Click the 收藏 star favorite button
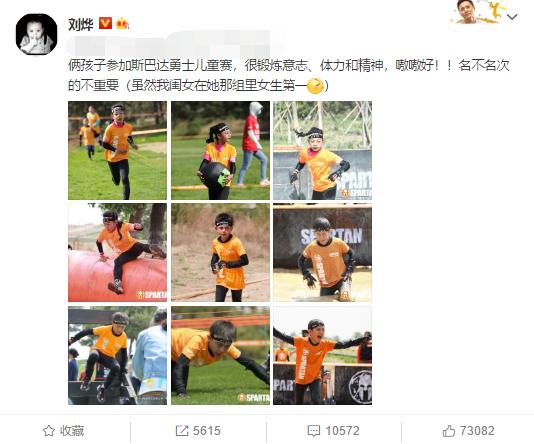534x444 pixels. (64, 431)
